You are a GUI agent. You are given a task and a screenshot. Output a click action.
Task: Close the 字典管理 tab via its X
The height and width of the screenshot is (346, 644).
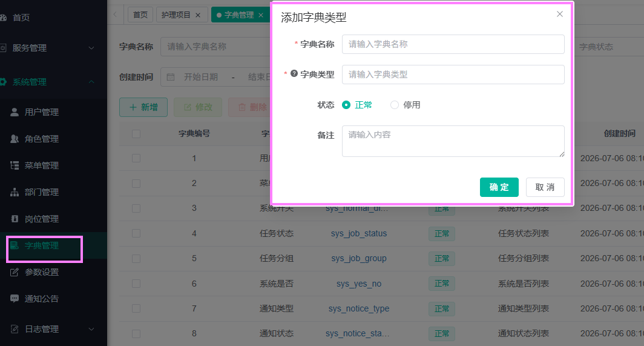(261, 15)
